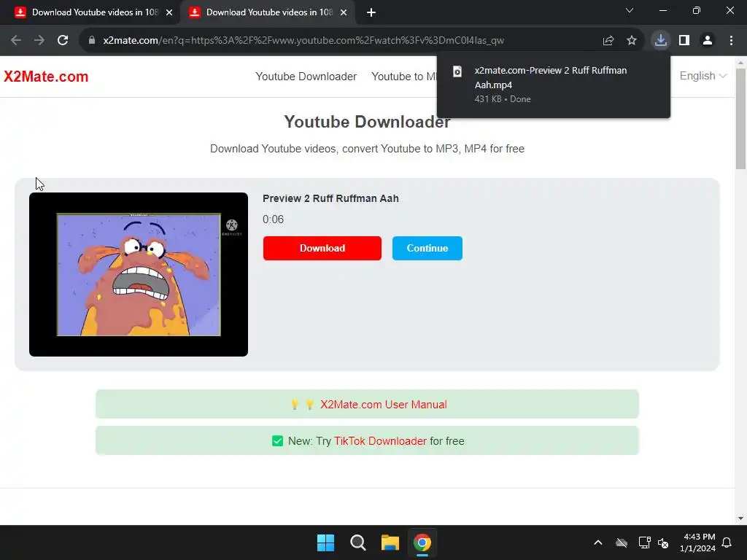
Task: Open the notifications bell icon
Action: click(x=727, y=542)
